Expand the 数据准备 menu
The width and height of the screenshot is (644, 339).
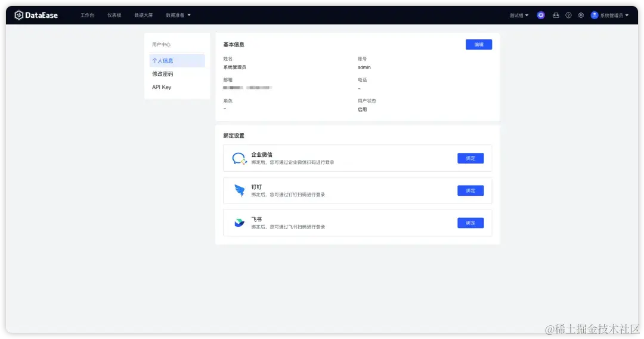click(178, 15)
